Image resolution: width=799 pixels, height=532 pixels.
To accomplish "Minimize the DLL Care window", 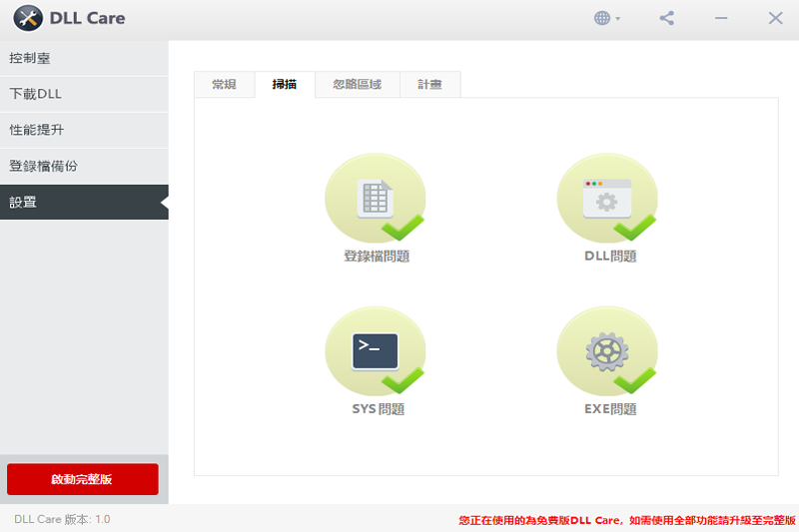I will [x=721, y=18].
